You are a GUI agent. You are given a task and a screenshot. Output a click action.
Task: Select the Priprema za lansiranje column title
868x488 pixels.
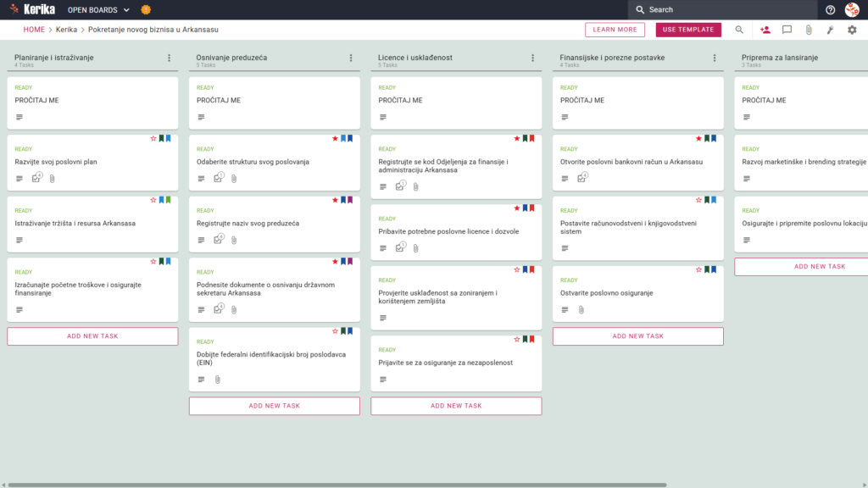click(x=780, y=58)
